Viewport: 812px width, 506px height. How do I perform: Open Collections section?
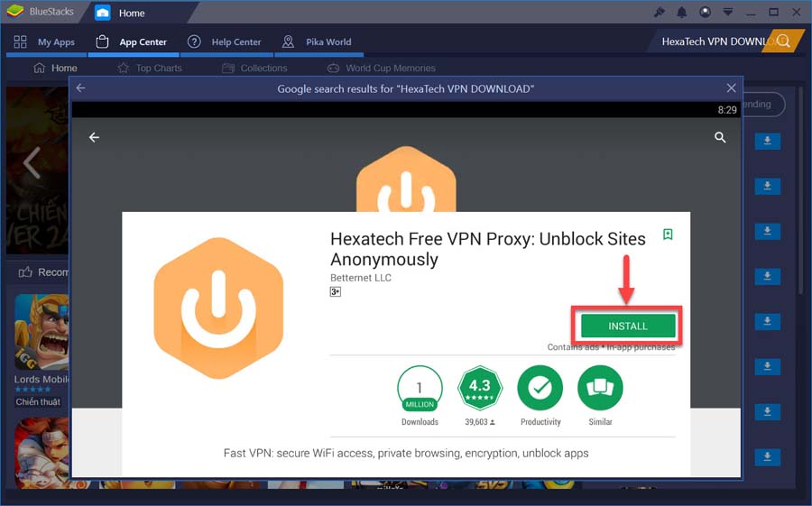(x=254, y=68)
